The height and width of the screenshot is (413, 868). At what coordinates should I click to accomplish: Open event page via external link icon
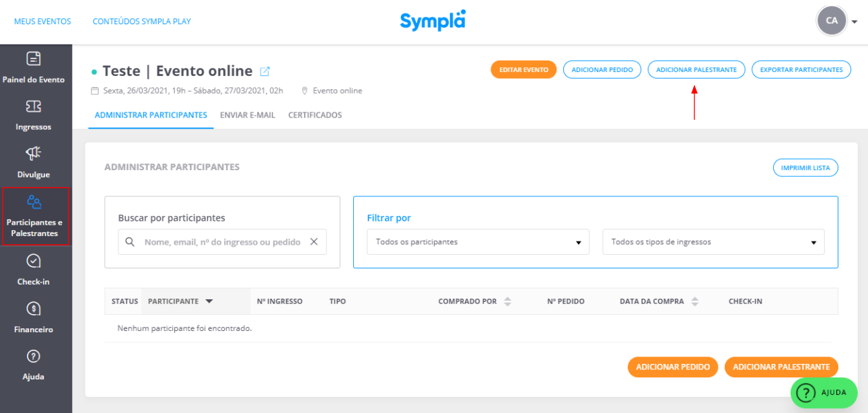265,71
